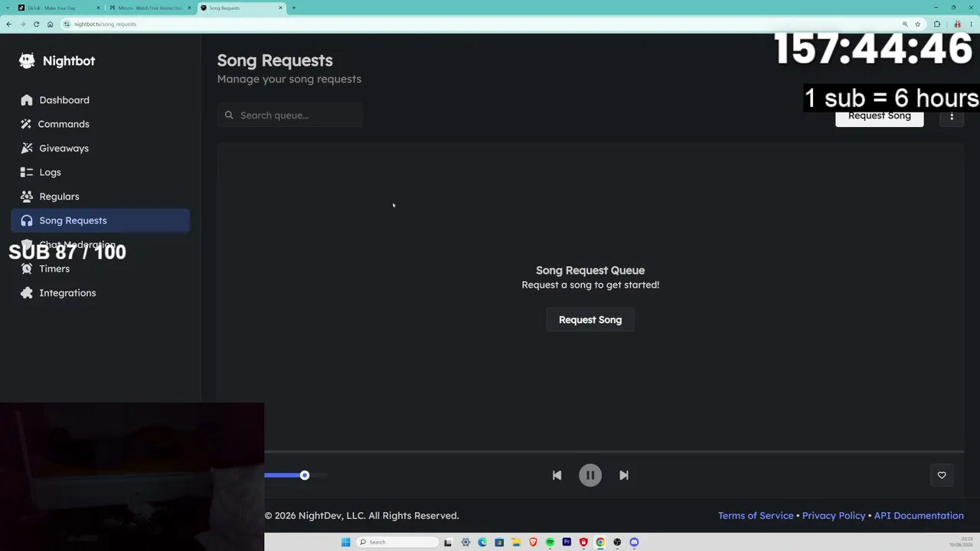Viewport: 980px width, 551px height.
Task: Close the TikTok tab
Action: [98, 8]
